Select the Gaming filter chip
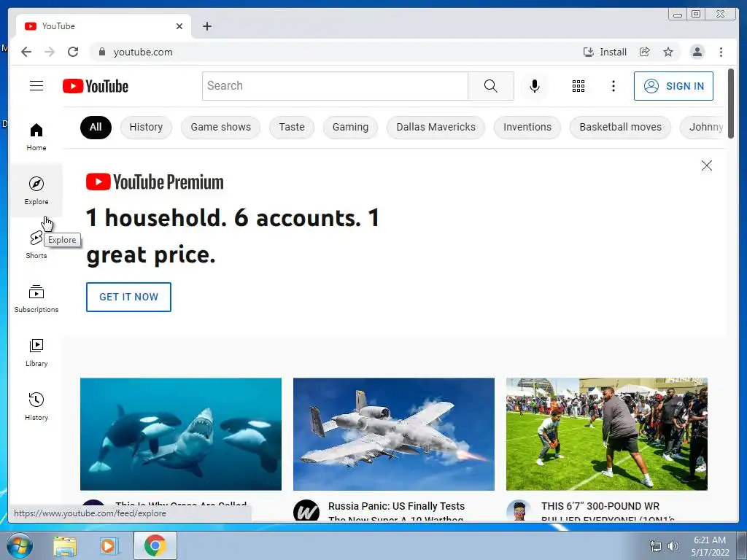This screenshot has height=560, width=747. coord(350,127)
